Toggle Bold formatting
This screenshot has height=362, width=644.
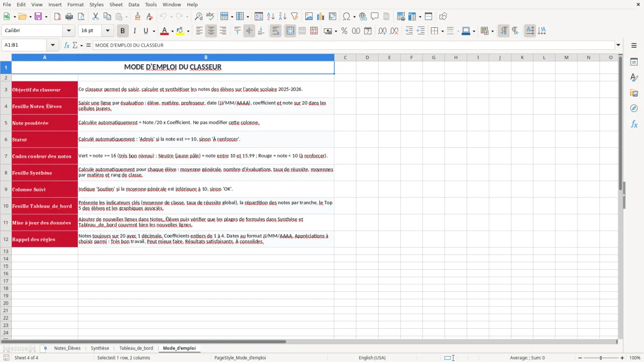click(123, 31)
